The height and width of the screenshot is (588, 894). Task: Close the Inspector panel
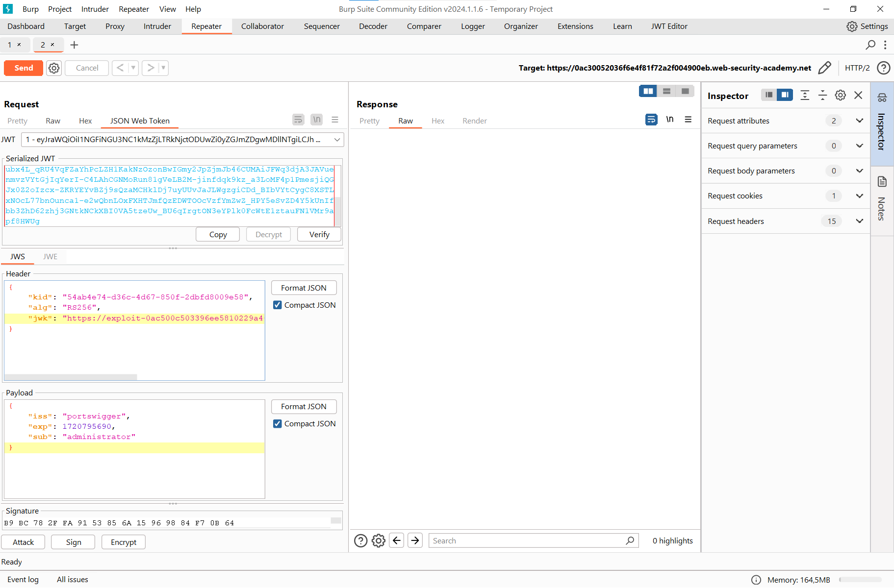[x=858, y=95]
